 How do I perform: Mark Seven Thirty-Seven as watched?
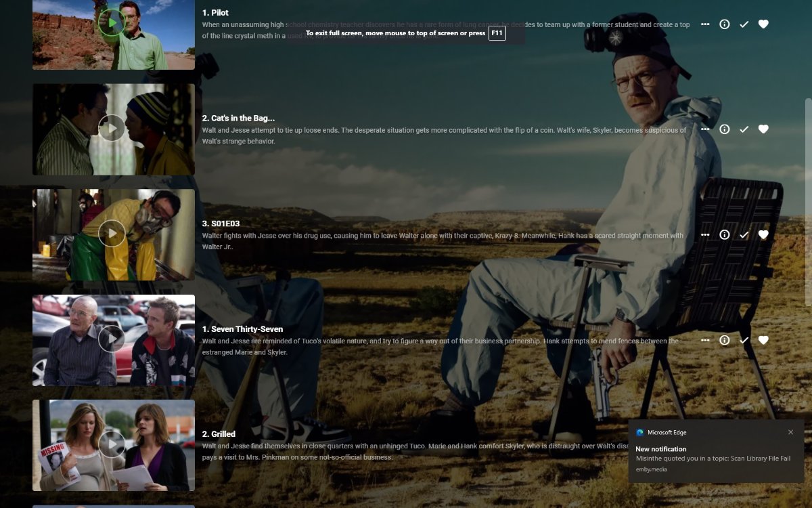[744, 340]
